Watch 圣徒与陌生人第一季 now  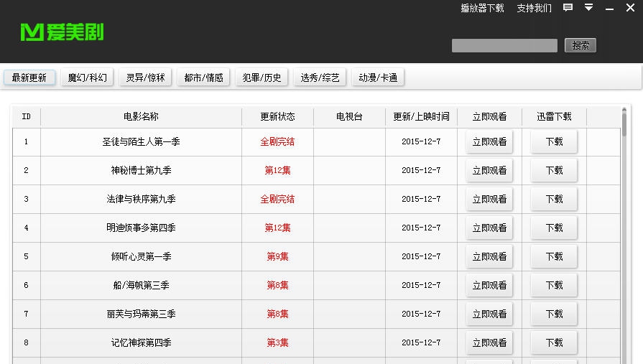pos(489,142)
